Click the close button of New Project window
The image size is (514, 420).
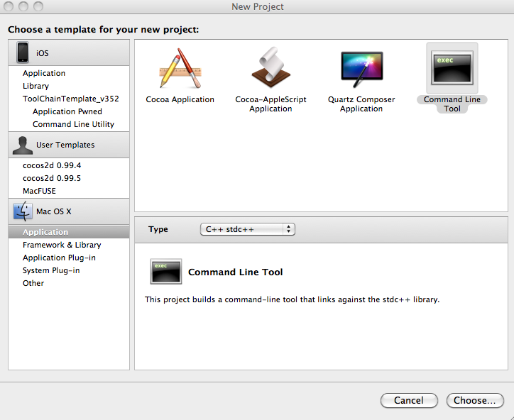click(x=9, y=6)
